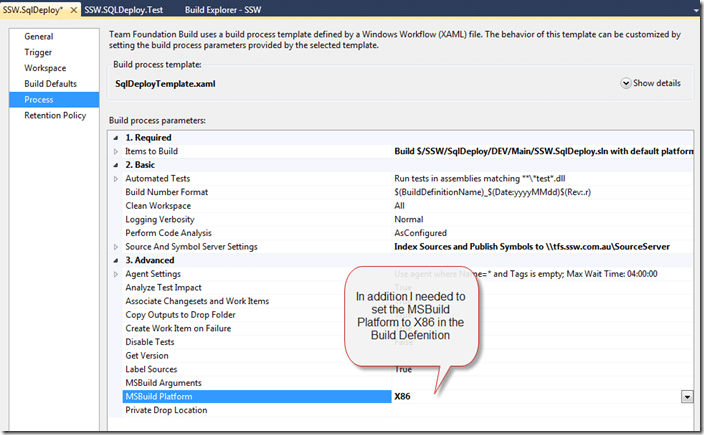
Task: Click the AsConfigured value
Action: (x=420, y=233)
